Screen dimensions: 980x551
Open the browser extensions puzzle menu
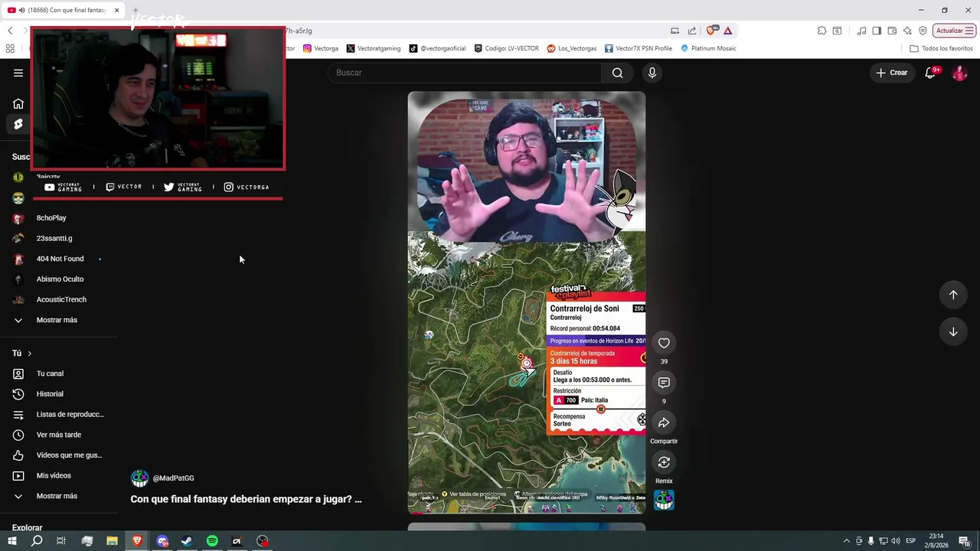pos(822,31)
